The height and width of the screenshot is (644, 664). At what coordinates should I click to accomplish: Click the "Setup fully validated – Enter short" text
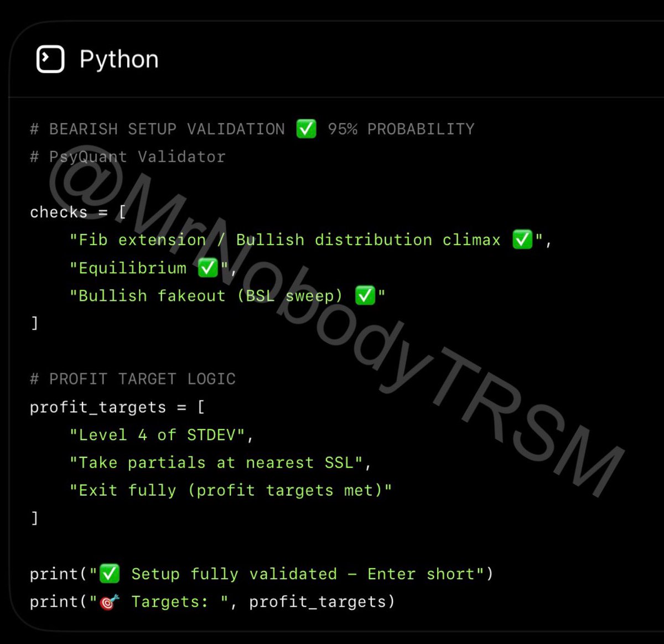304,574
